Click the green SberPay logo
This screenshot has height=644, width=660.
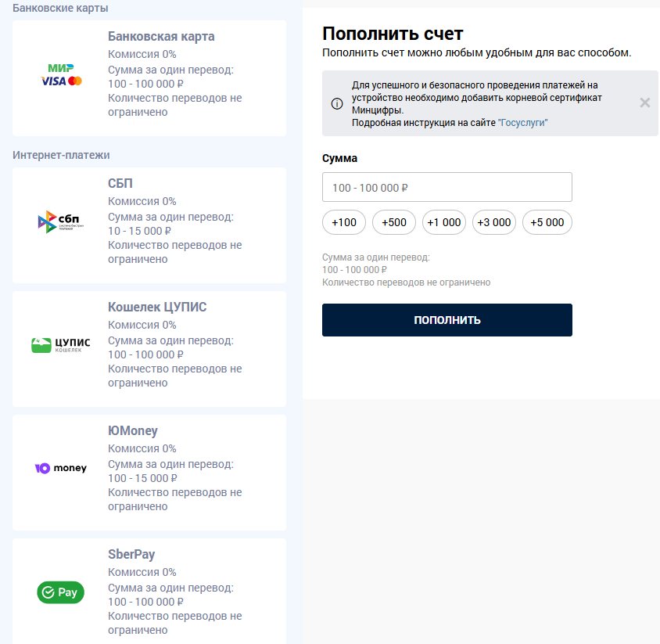(x=61, y=592)
